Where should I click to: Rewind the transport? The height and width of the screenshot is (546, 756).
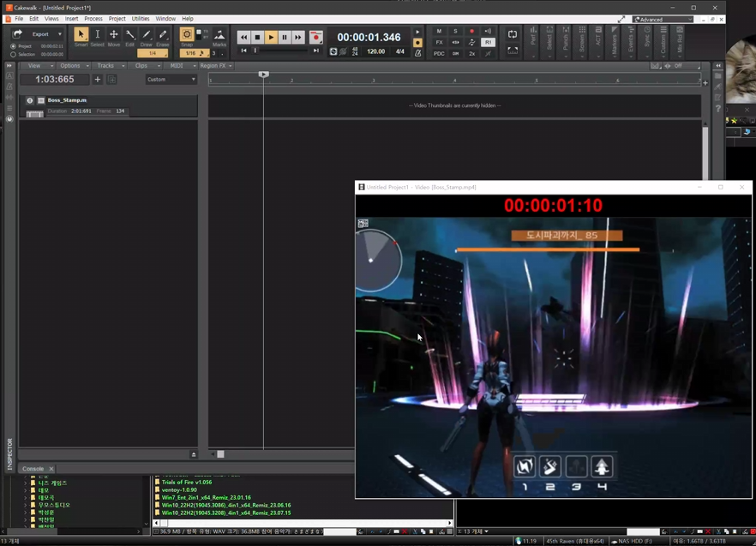coord(244,37)
